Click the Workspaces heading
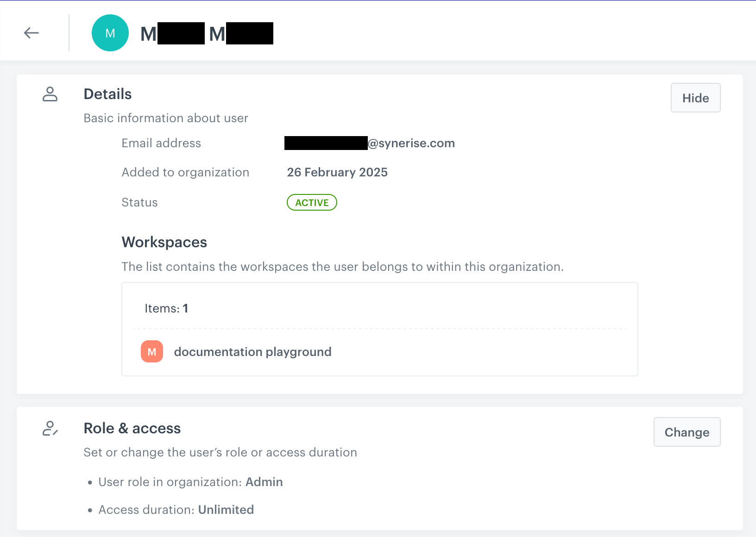756x537 pixels. [x=164, y=242]
